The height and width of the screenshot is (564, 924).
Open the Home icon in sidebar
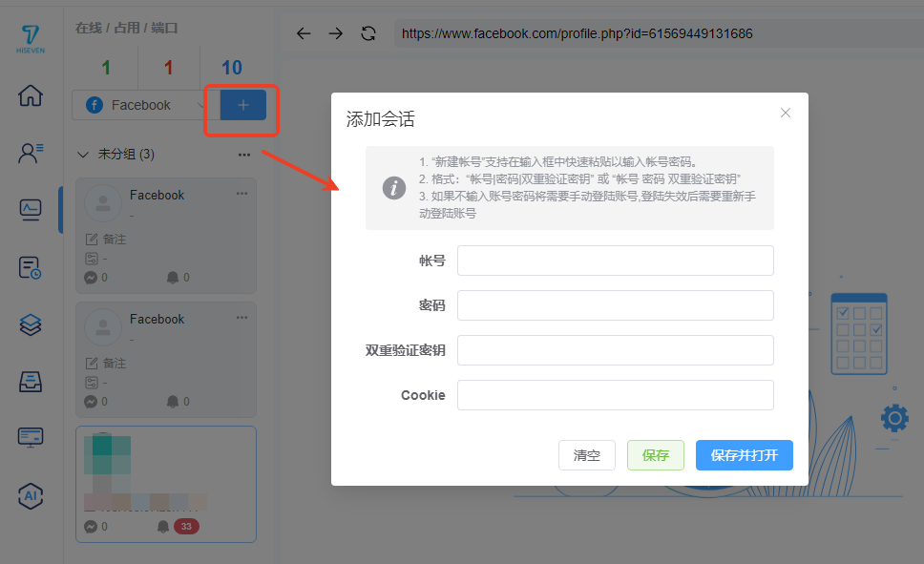click(31, 95)
